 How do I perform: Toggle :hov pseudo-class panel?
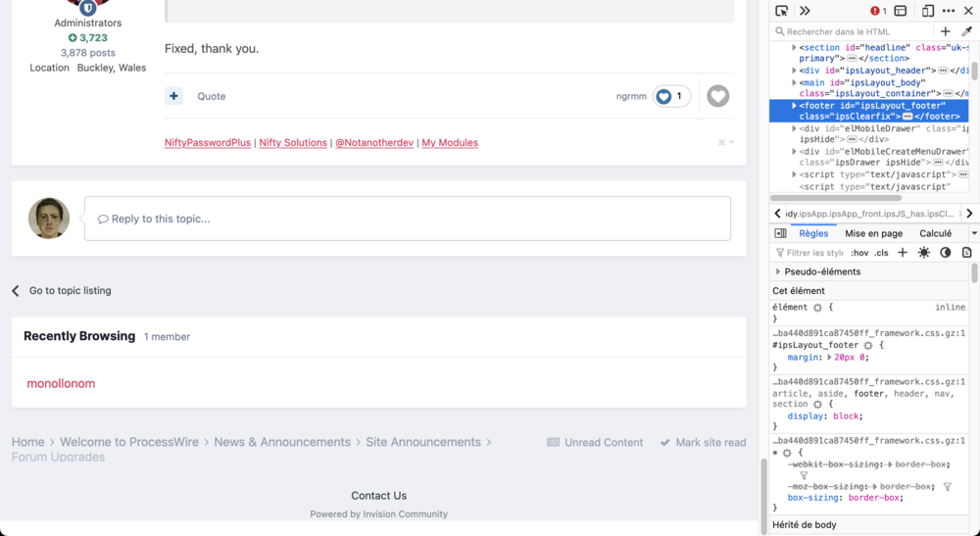coord(859,253)
